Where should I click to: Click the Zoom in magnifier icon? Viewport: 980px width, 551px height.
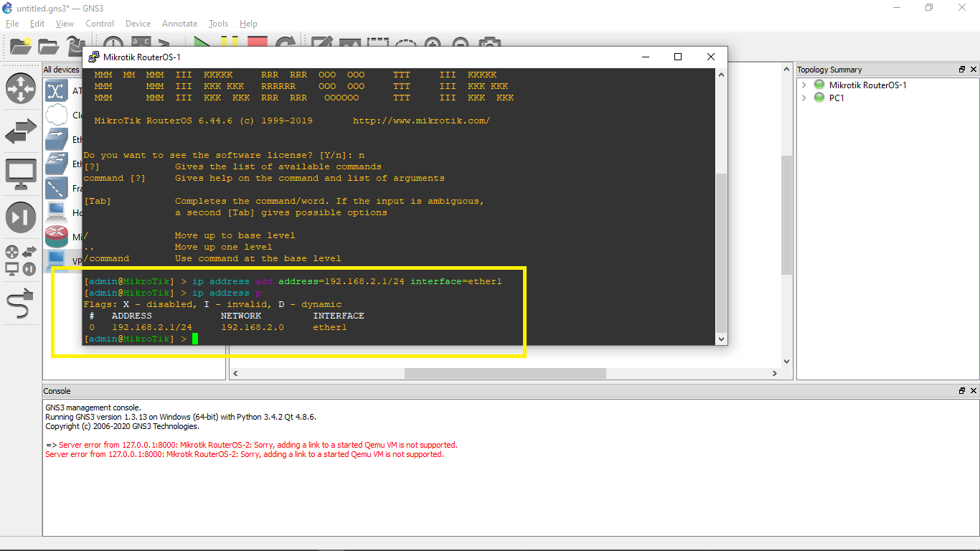(x=433, y=43)
